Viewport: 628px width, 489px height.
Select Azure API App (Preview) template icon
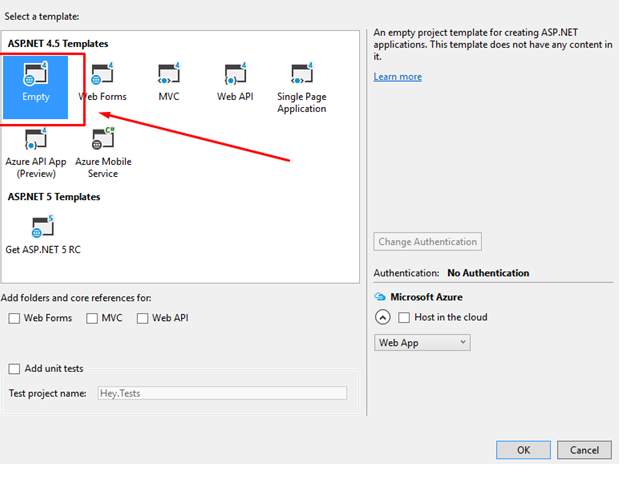click(36, 139)
